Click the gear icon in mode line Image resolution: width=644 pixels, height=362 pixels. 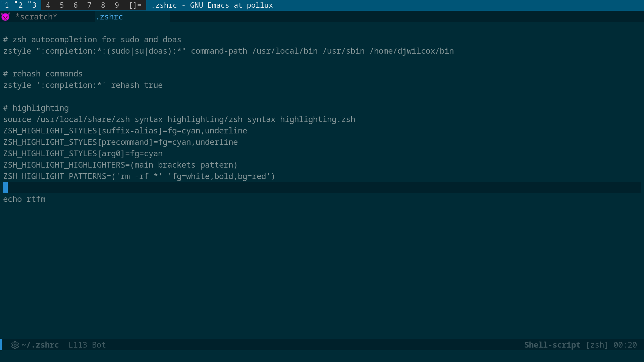point(15,345)
